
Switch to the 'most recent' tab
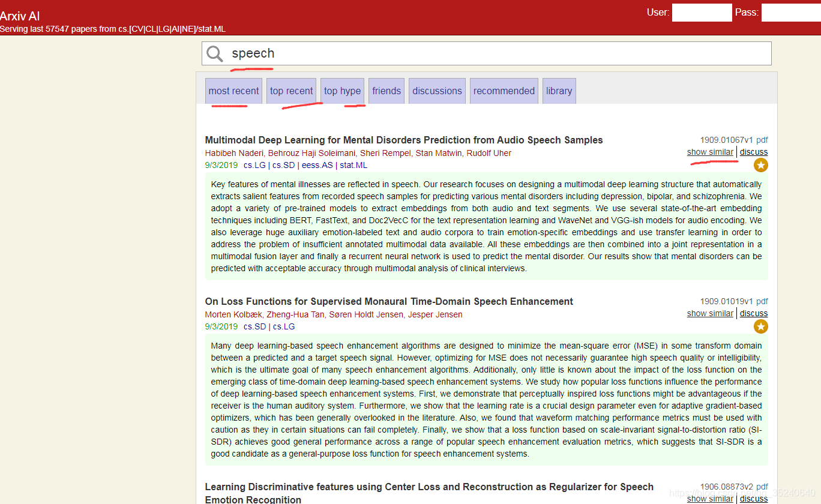point(233,91)
